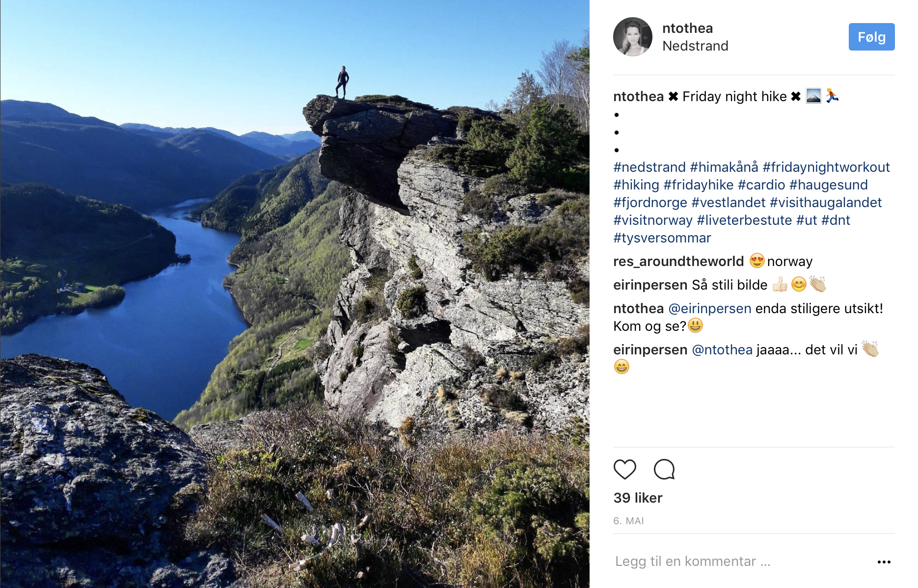Open ntothea username in post header
Viewport: 918px width, 588px height.
click(687, 28)
